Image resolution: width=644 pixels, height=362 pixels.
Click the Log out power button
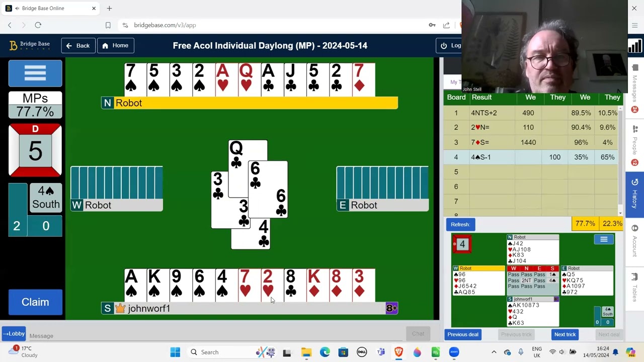[449, 45]
